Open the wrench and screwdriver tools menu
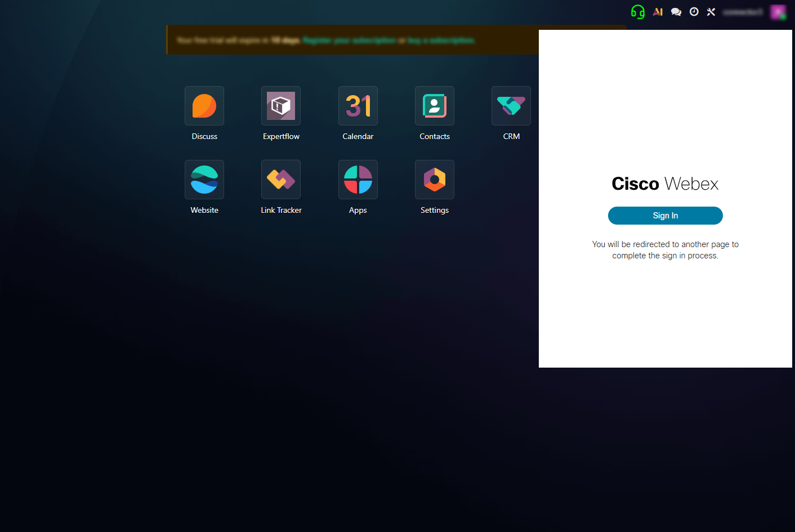This screenshot has height=532, width=795. tap(711, 12)
